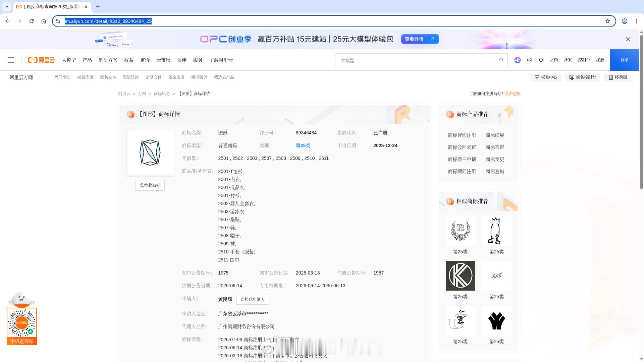Open tab search dropdown arrow
644x362 pixels.
pyautogui.click(x=7, y=7)
